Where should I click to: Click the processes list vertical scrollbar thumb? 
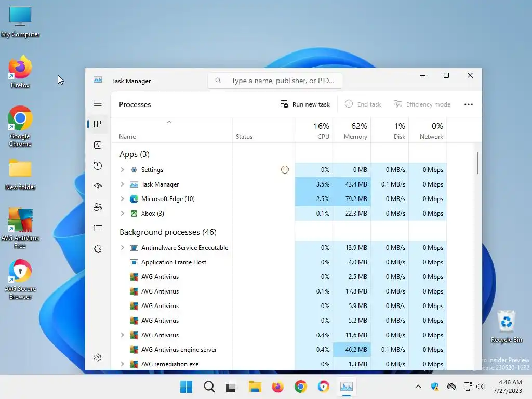click(x=478, y=163)
